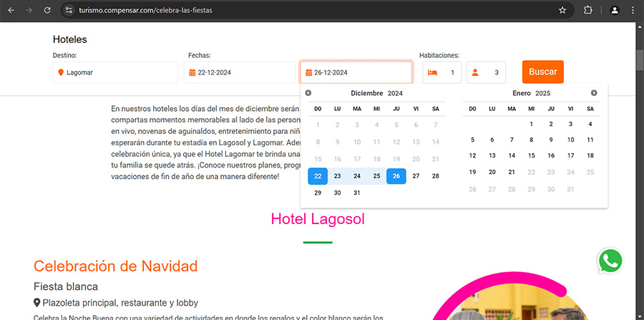
Task: Click the address bar URL
Action: pos(145,10)
